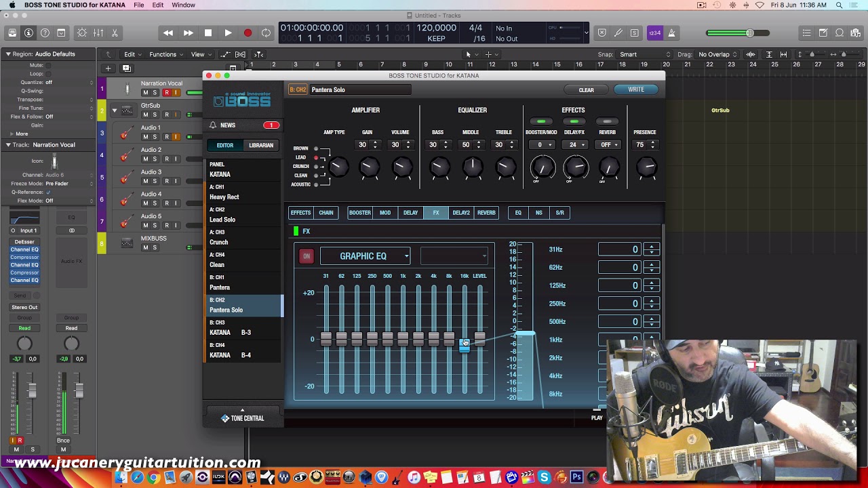868x488 pixels.
Task: Toggle the Reverb effect button
Action: [607, 121]
